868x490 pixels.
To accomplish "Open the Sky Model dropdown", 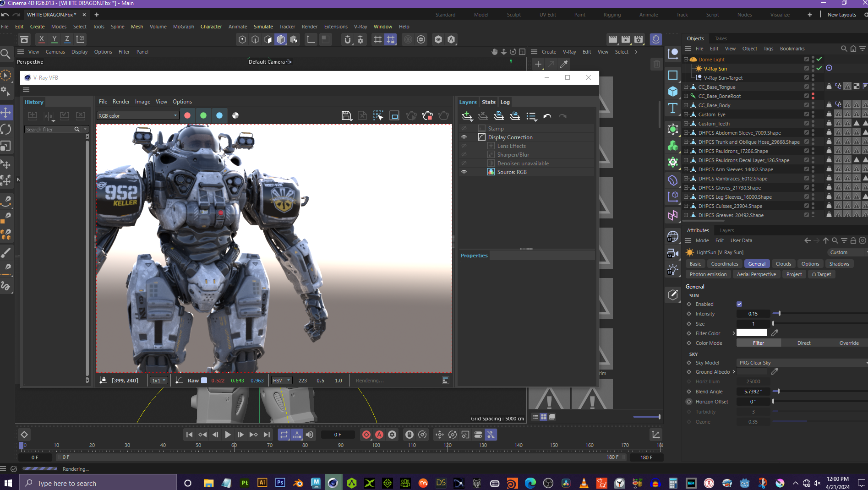I will click(802, 363).
